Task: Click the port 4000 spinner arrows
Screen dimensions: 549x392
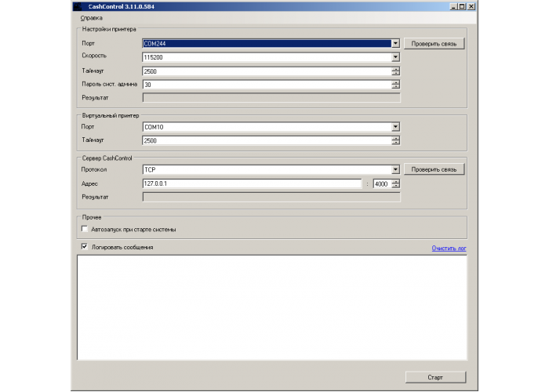Action: click(395, 184)
